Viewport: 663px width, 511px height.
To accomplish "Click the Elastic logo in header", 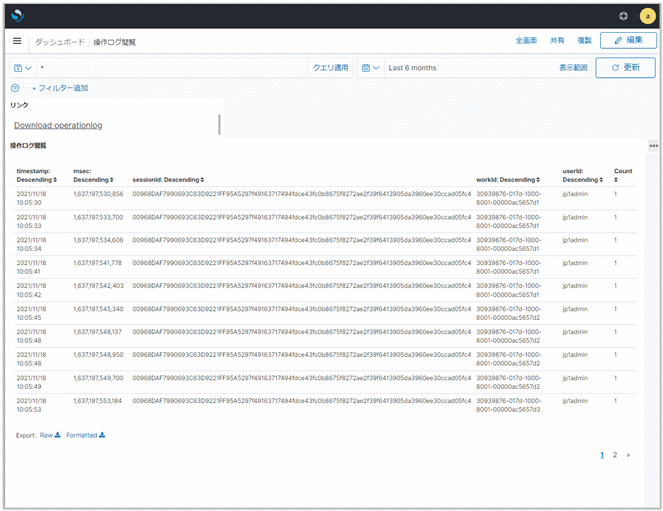I will 19,15.
